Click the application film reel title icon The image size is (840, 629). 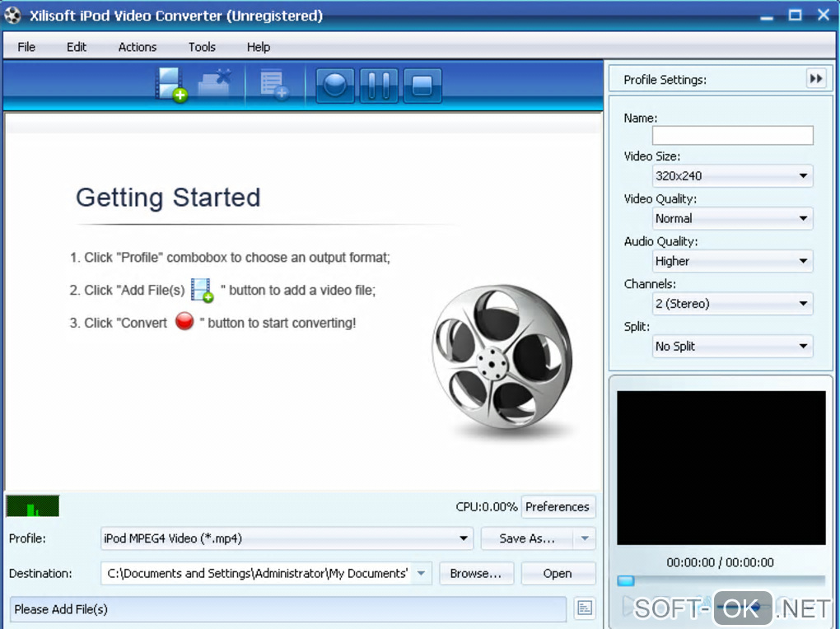pos(12,16)
